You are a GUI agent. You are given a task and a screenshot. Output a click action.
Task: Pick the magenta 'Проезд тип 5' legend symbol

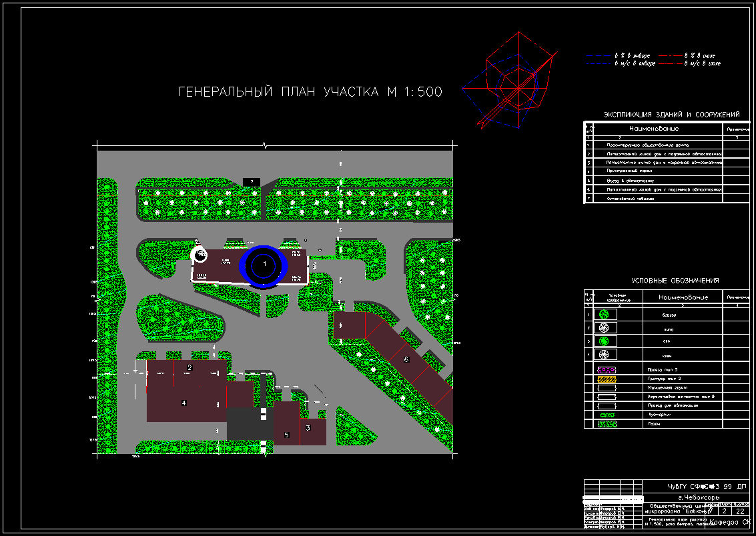pos(605,369)
